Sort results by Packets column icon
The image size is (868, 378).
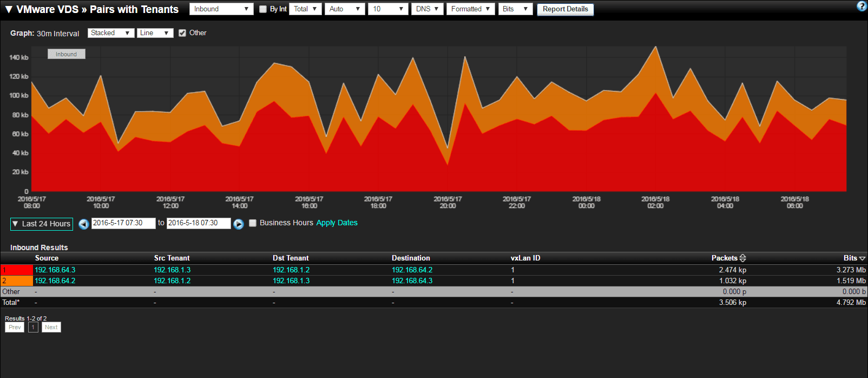(742, 258)
